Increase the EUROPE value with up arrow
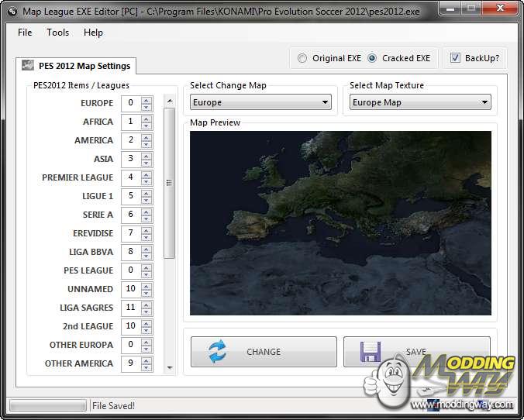 (x=147, y=100)
